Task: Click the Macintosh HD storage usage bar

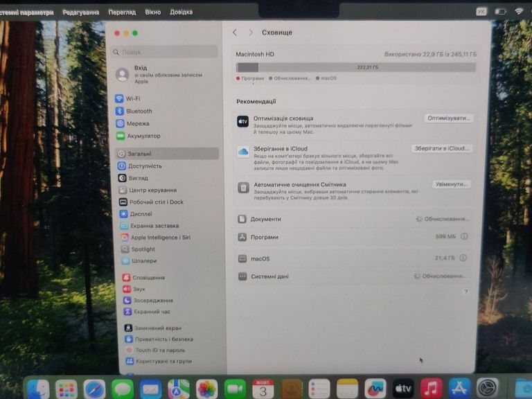Action: coord(356,67)
